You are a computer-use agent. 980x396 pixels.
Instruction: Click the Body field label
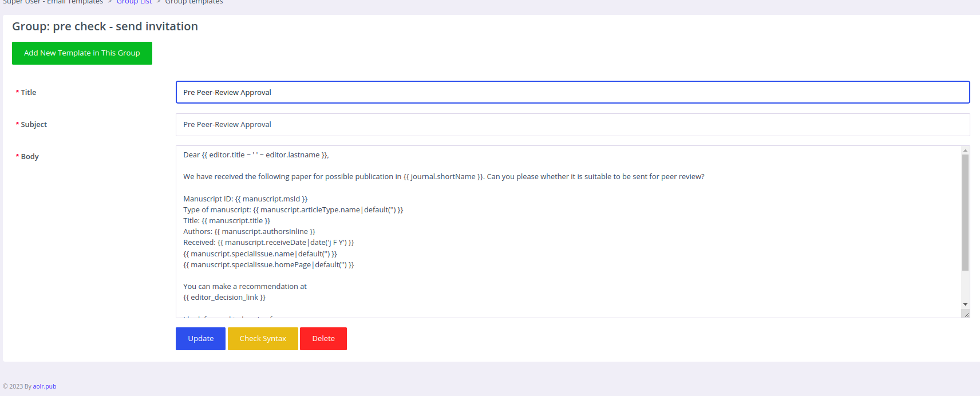point(30,157)
